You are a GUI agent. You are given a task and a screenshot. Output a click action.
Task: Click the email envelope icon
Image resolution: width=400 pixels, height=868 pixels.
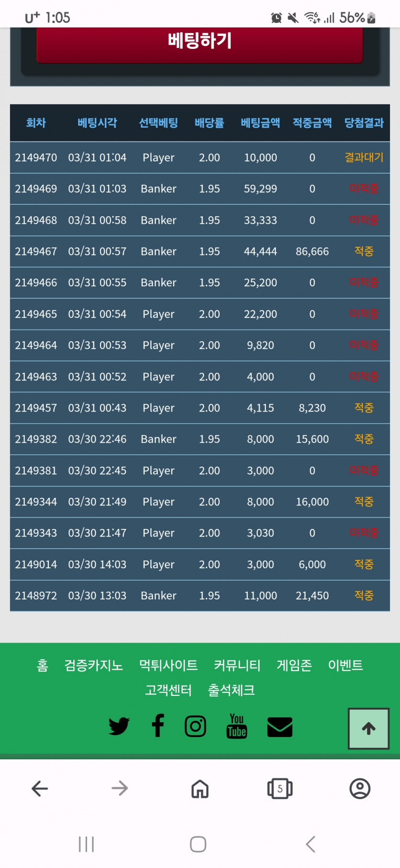(x=280, y=727)
